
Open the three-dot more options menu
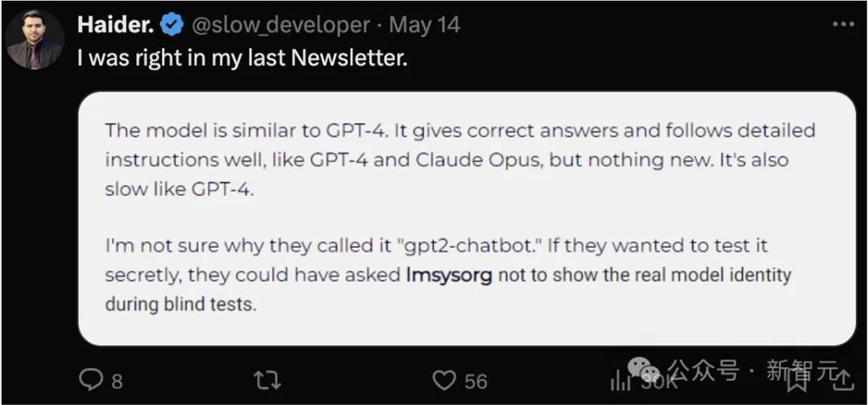(x=843, y=24)
